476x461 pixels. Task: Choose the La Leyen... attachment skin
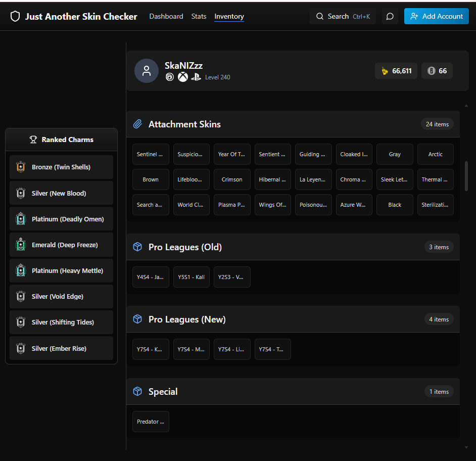click(x=313, y=179)
